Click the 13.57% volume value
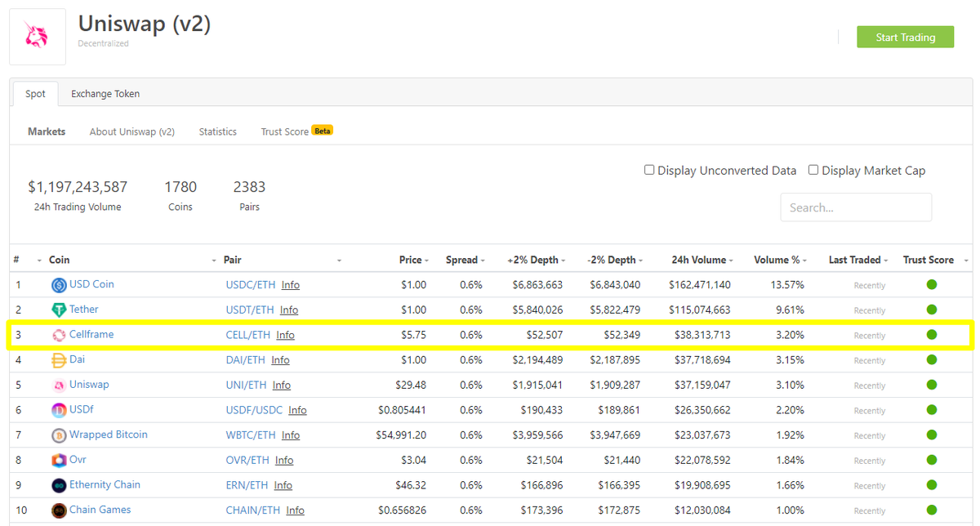The height and width of the screenshot is (526, 980). [787, 285]
